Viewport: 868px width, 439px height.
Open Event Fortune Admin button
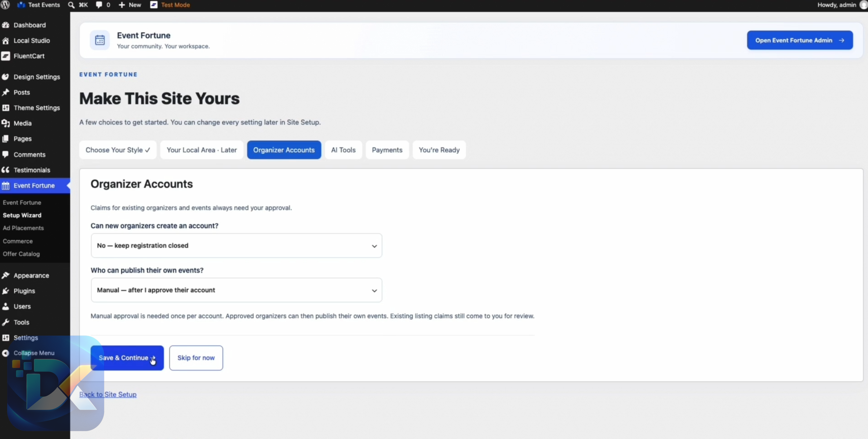pyautogui.click(x=800, y=40)
